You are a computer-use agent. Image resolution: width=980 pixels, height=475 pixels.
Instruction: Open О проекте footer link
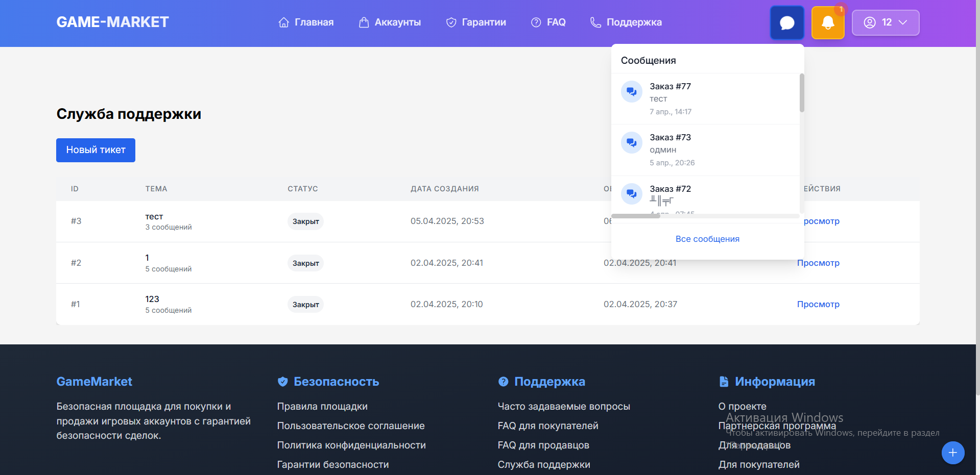[742, 406]
